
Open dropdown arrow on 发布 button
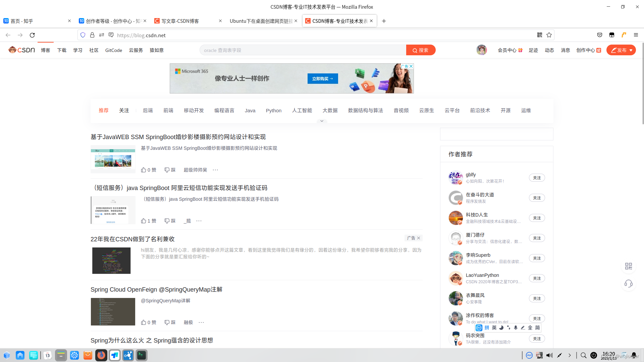point(631,50)
